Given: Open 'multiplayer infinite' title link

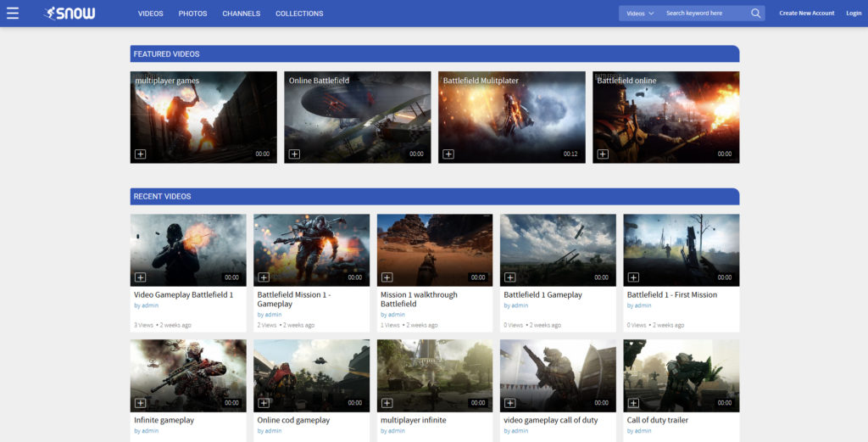Looking at the screenshot, I should (x=414, y=420).
